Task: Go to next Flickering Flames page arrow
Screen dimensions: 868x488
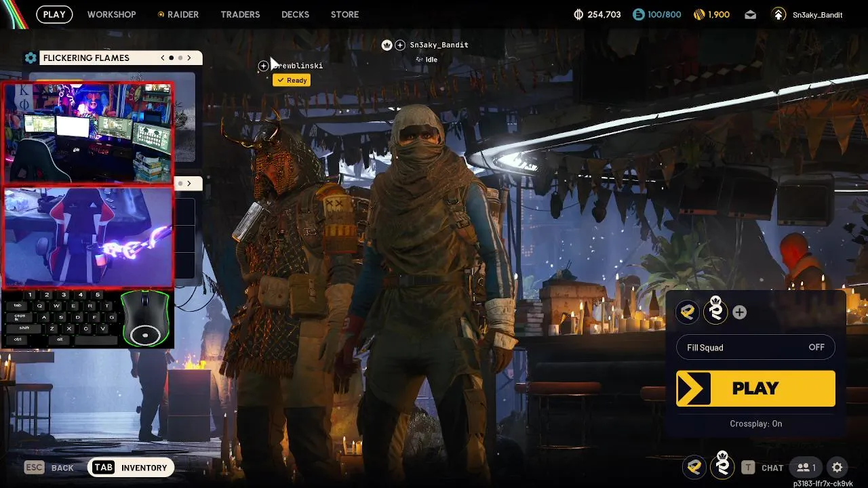Action: coord(190,58)
